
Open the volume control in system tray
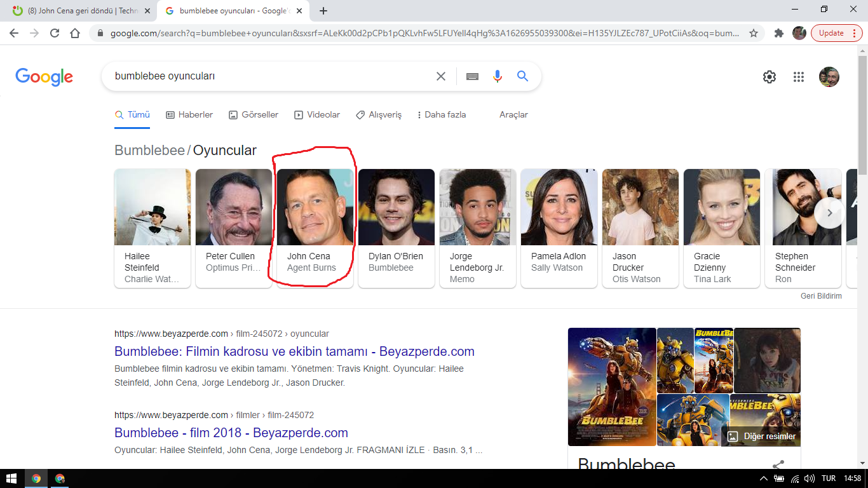810,478
